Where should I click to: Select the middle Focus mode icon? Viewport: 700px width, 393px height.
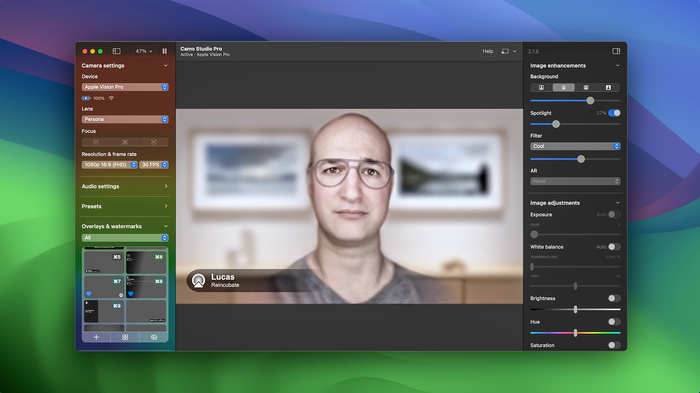coord(125,142)
